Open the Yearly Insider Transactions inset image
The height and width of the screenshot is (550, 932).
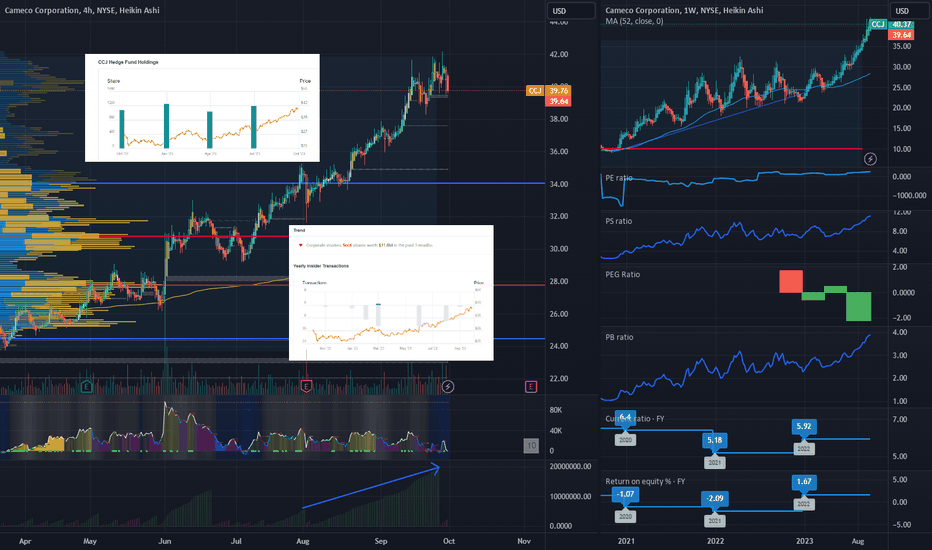pyautogui.click(x=391, y=293)
